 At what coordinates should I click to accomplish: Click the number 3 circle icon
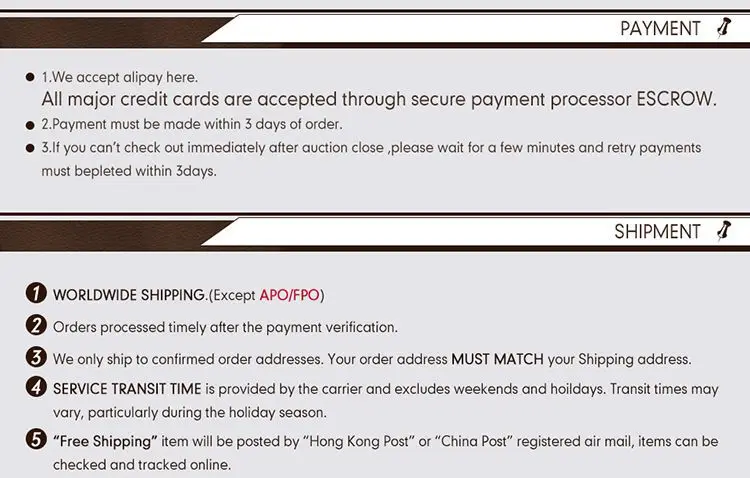point(37,358)
